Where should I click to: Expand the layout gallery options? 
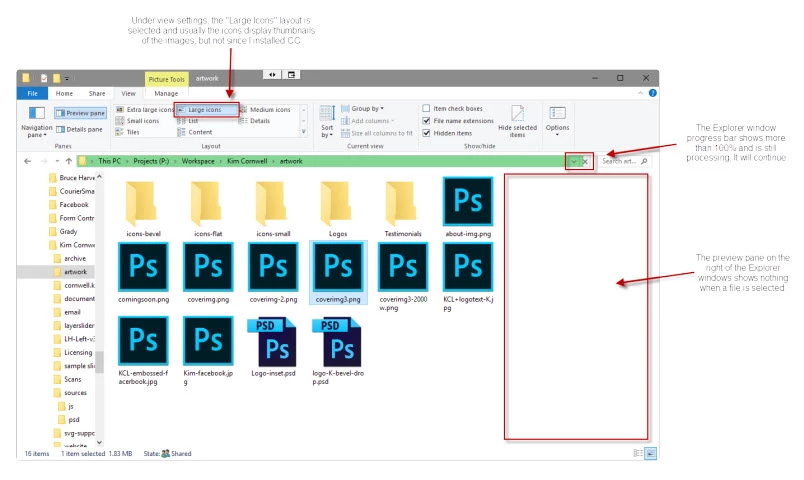304,132
